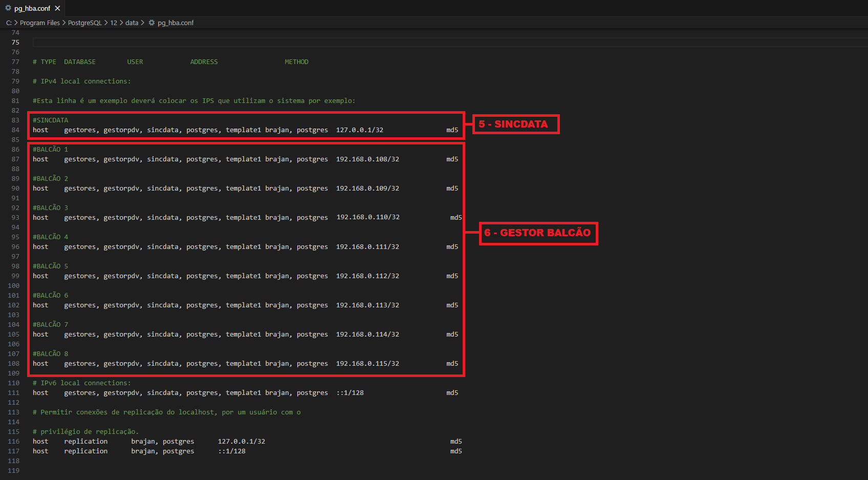Click the pg_hba.conf breadcrumb file name
868x480 pixels.
coord(175,23)
